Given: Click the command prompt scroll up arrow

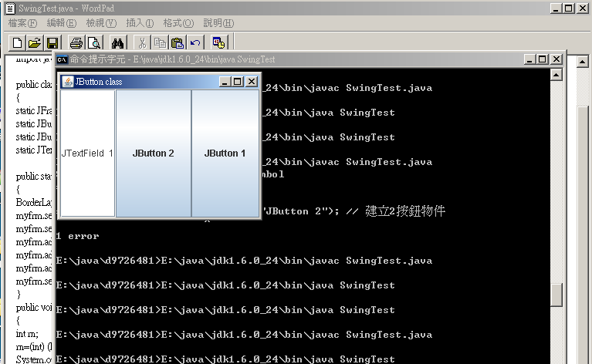Looking at the screenshot, I should 556,75.
